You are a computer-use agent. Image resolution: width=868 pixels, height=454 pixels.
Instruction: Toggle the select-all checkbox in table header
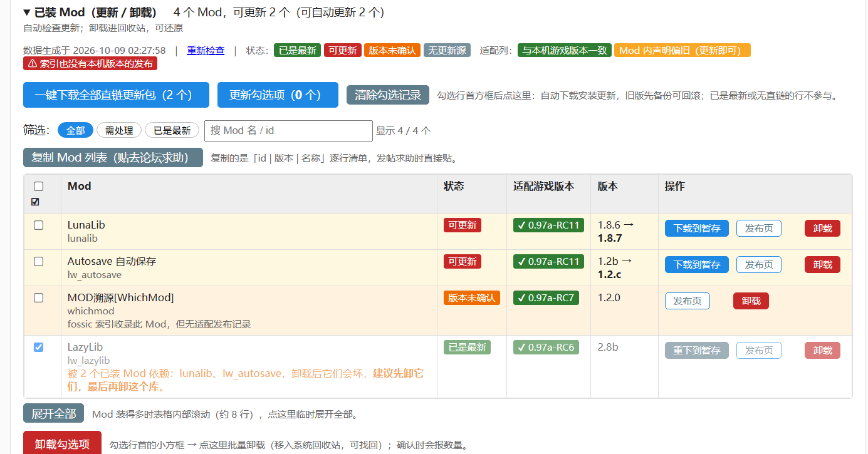(38, 186)
